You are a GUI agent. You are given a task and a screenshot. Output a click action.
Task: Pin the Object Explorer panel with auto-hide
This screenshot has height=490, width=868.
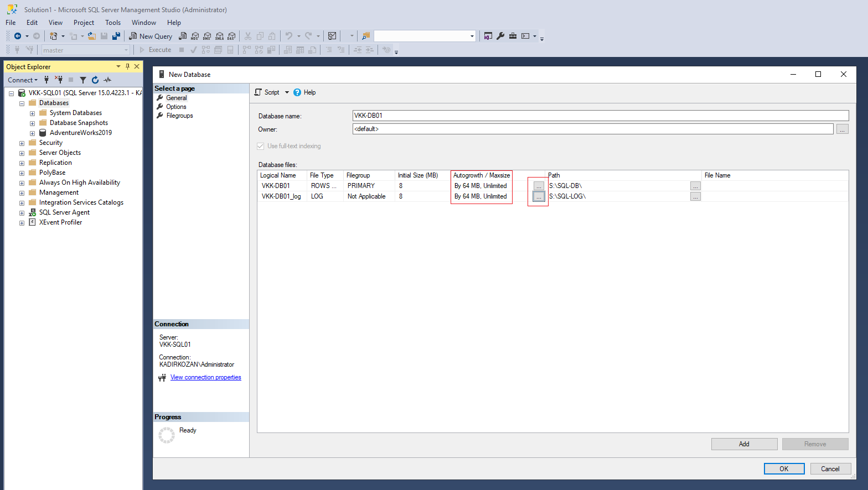127,66
